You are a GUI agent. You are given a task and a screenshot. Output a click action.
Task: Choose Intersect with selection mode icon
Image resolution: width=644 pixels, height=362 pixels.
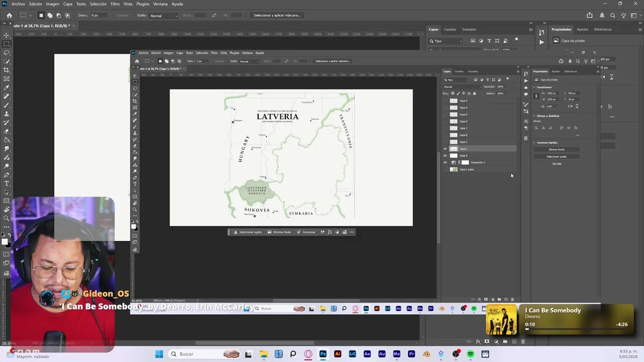67,16
